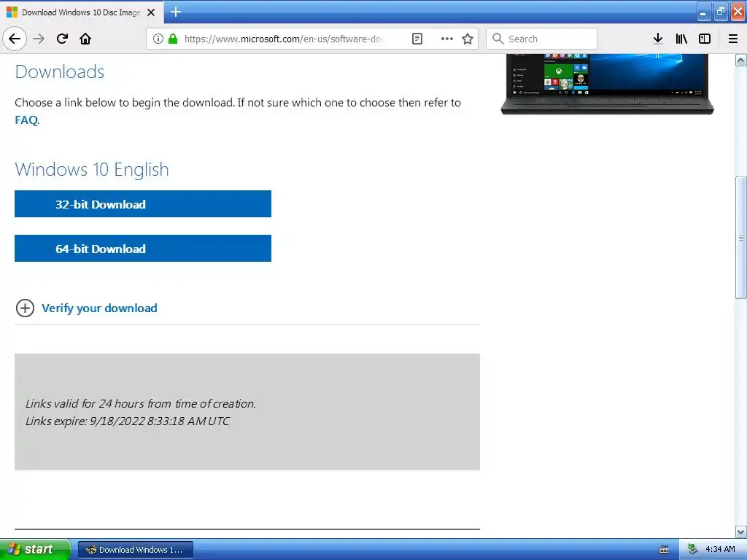Viewport: 747px width, 560px height.
Task: Close the Download Windows 10 tab
Action: tap(151, 12)
